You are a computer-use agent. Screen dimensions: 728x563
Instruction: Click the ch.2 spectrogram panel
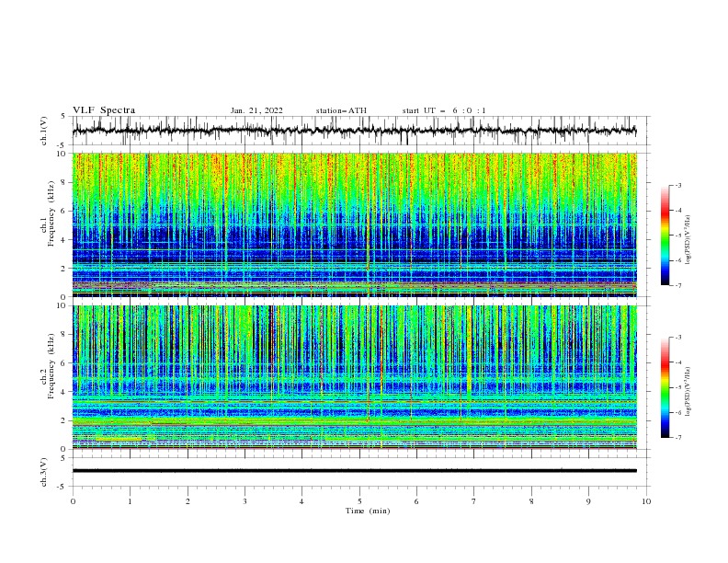tap(354, 377)
